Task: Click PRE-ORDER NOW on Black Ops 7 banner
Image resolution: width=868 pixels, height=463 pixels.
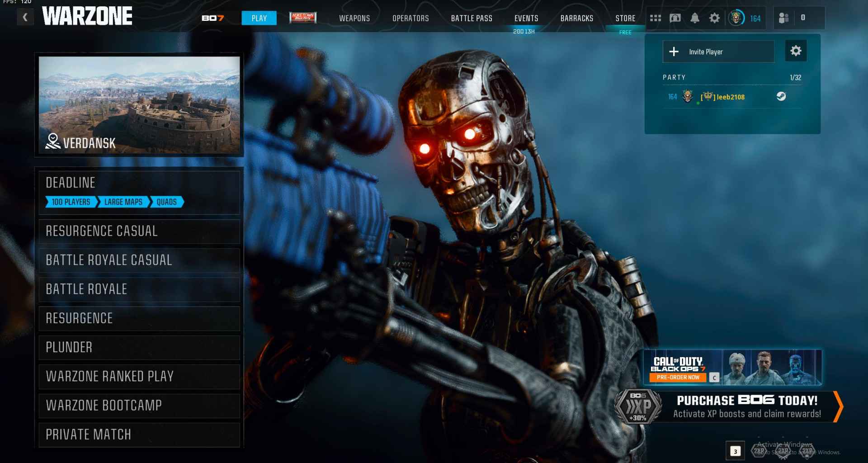Action: tap(678, 378)
